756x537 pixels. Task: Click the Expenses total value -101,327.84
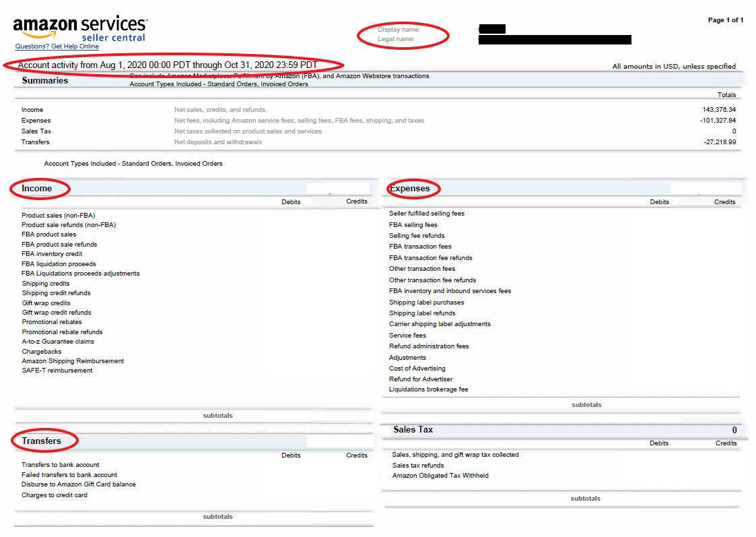point(718,120)
